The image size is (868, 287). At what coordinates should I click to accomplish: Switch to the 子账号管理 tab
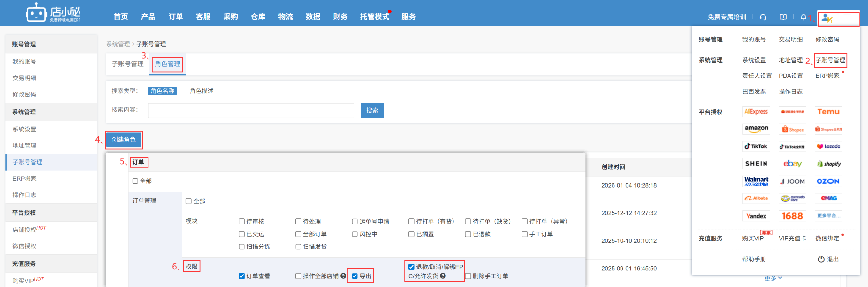[x=128, y=64]
